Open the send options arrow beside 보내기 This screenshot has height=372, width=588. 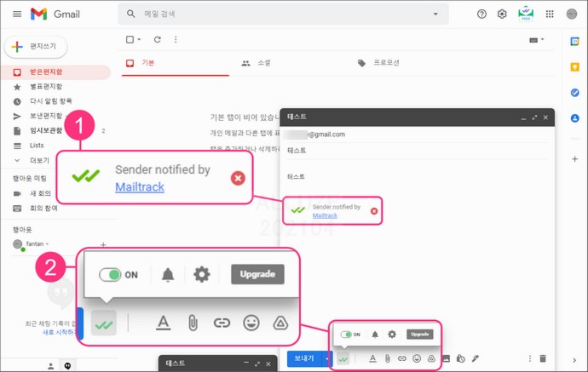tap(327, 358)
